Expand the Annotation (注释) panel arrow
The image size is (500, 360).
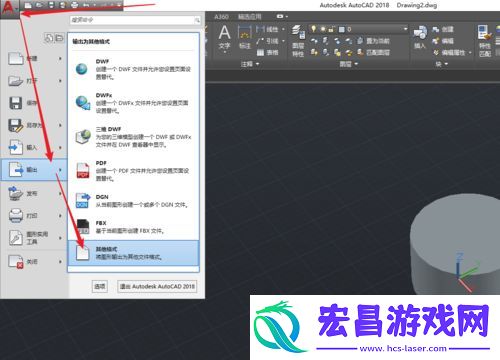(258, 64)
